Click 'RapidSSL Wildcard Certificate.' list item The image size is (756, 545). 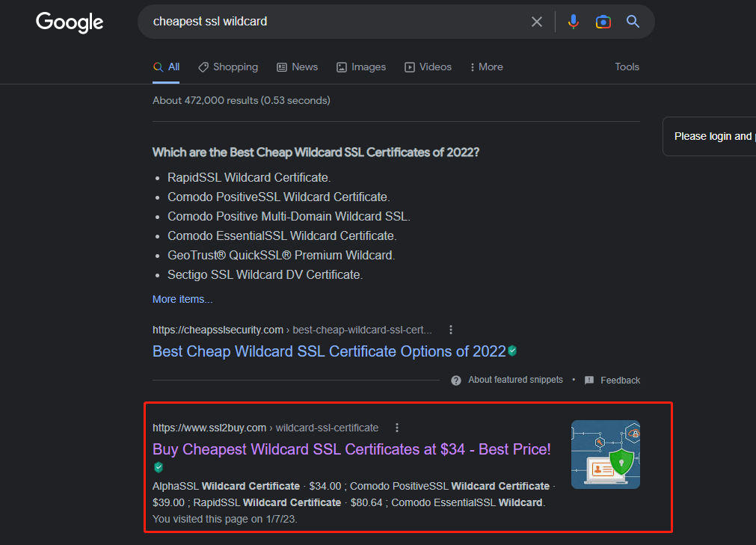click(249, 177)
